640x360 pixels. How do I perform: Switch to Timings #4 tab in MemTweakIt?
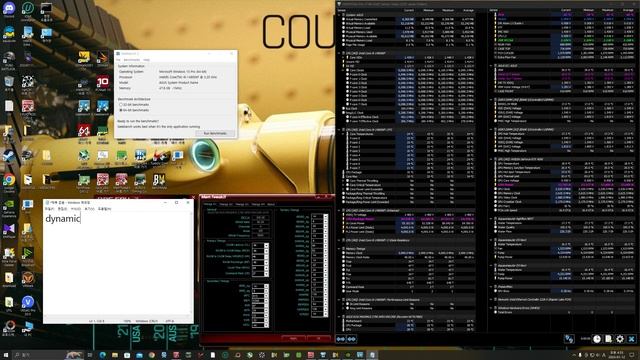point(258,204)
